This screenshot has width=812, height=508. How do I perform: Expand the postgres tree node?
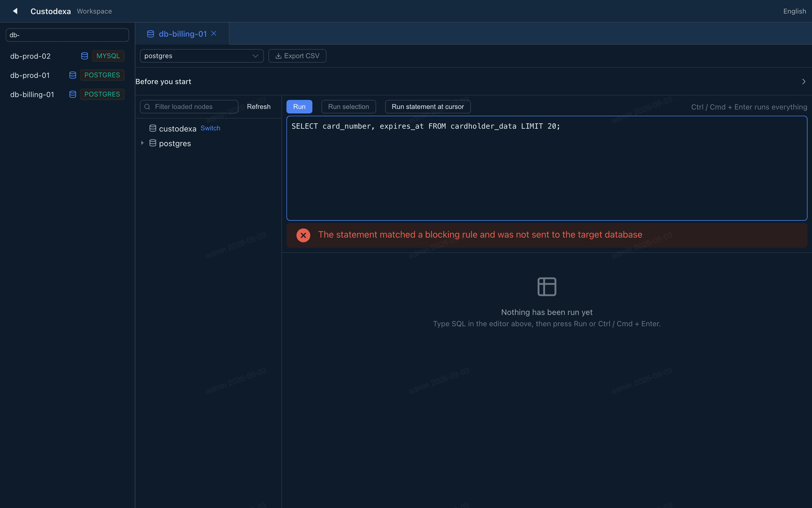click(142, 143)
